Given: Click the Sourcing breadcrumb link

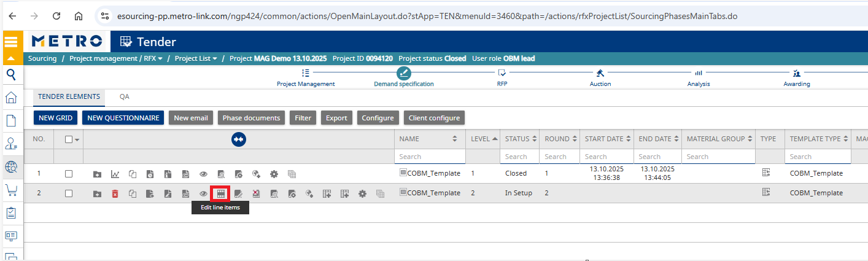Looking at the screenshot, I should [42, 58].
